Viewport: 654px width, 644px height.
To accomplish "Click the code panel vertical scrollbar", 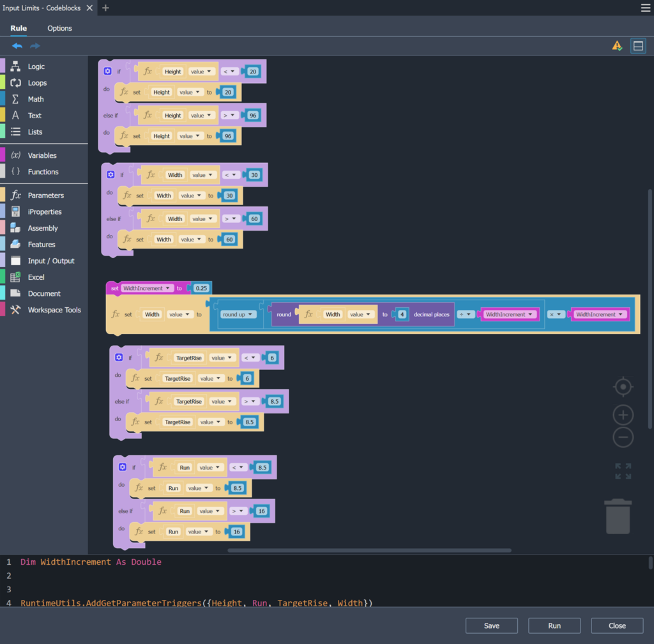I will (x=650, y=562).
